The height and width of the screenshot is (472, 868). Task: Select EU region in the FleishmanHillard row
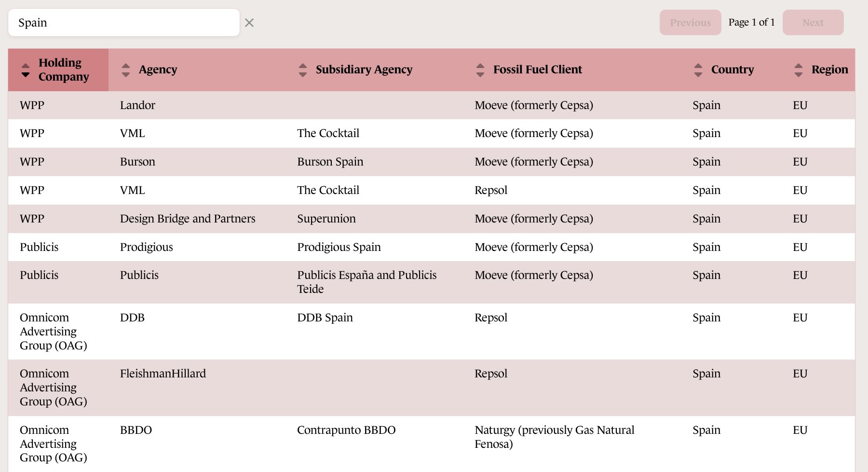tap(800, 374)
